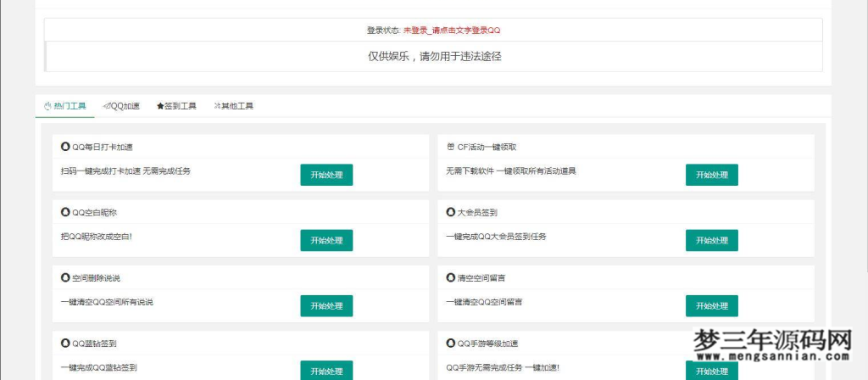Start processing QQ每日打卡加速
The height and width of the screenshot is (380, 868).
(x=326, y=175)
